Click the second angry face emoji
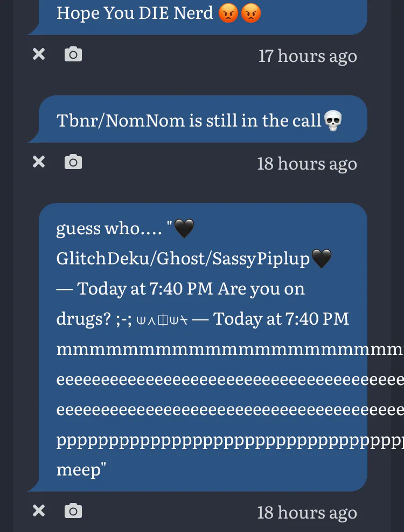404x532 pixels. [x=251, y=13]
